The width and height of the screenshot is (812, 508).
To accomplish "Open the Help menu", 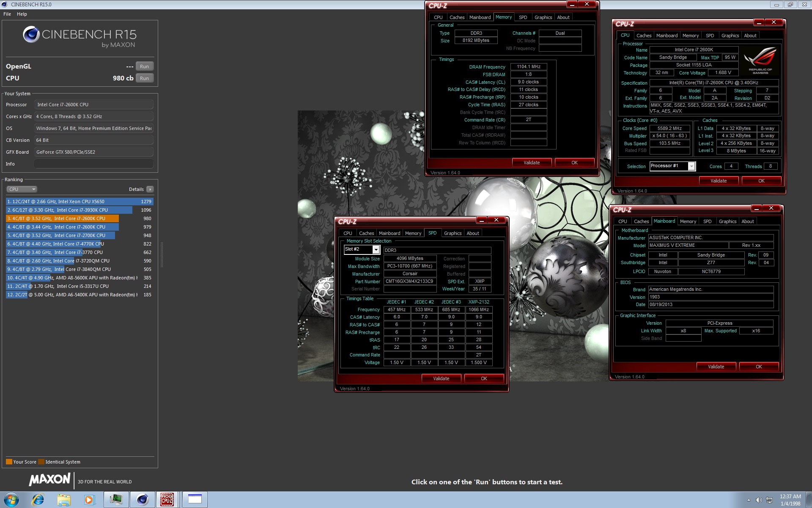I will pyautogui.click(x=22, y=14).
